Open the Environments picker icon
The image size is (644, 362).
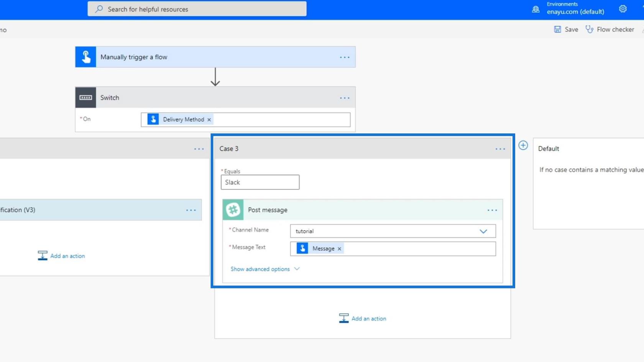coord(536,9)
